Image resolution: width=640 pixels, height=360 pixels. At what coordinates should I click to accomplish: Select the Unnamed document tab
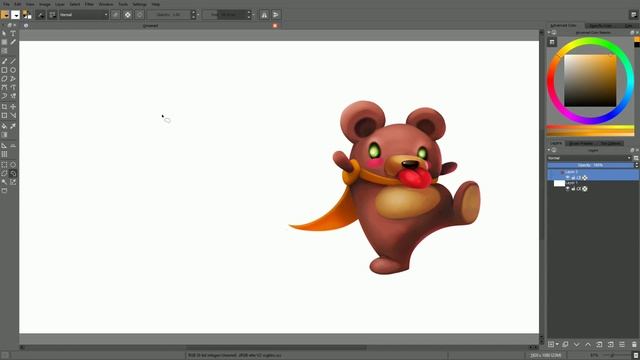pyautogui.click(x=150, y=26)
